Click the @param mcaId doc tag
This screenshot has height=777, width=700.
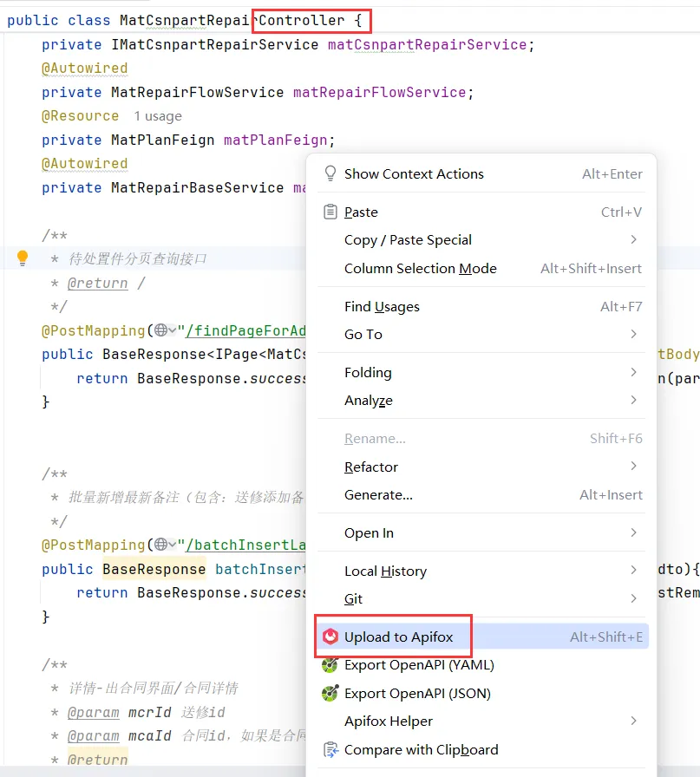pos(93,736)
